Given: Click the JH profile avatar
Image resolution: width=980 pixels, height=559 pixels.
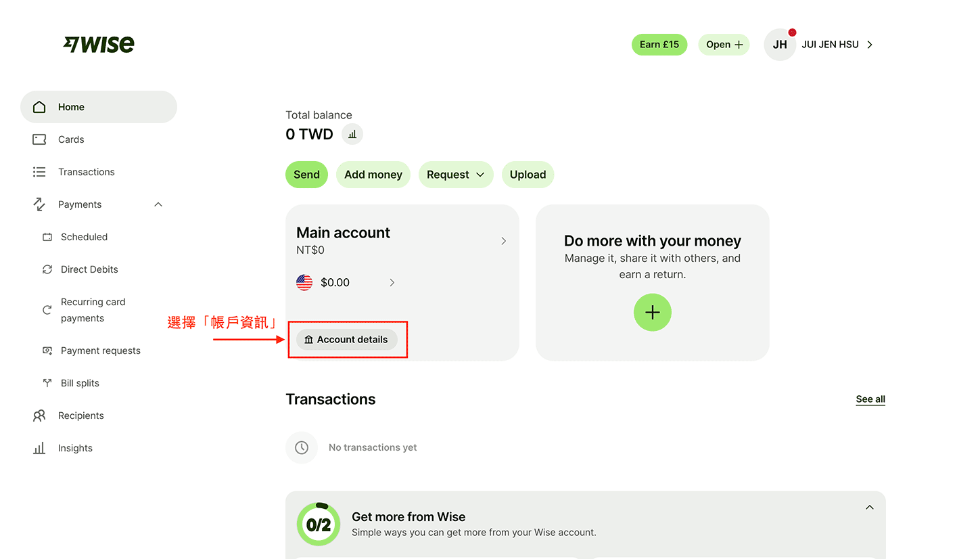Looking at the screenshot, I should [780, 45].
